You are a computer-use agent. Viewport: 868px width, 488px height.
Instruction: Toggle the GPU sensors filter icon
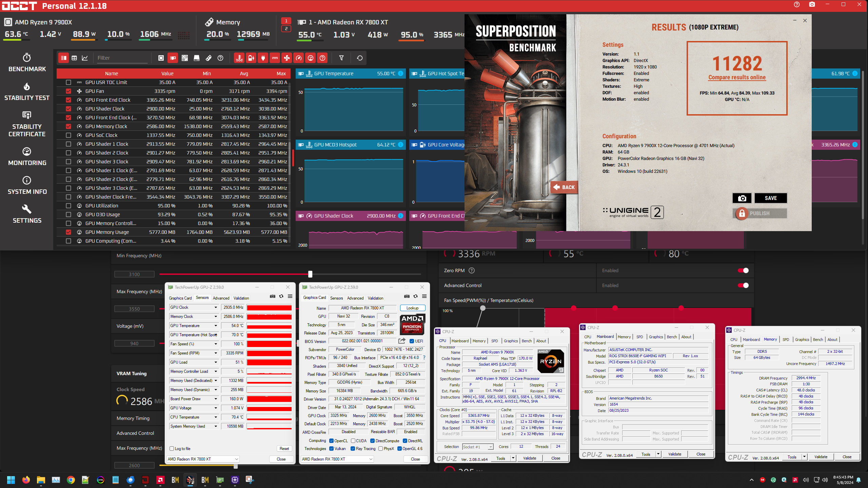click(173, 58)
